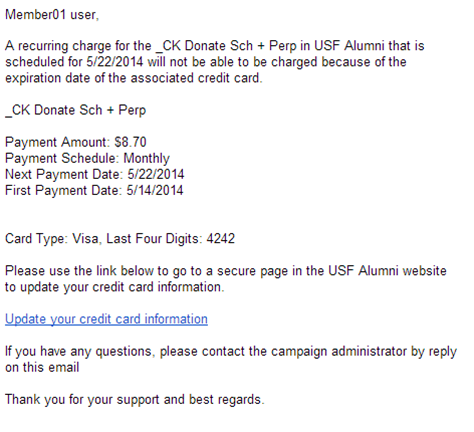
Task: Click the 'Card Type:' label text
Action: point(37,239)
